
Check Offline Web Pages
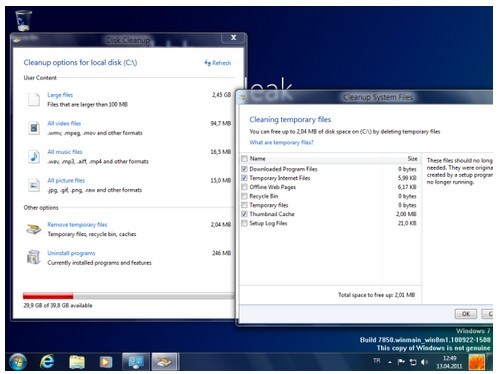(244, 187)
